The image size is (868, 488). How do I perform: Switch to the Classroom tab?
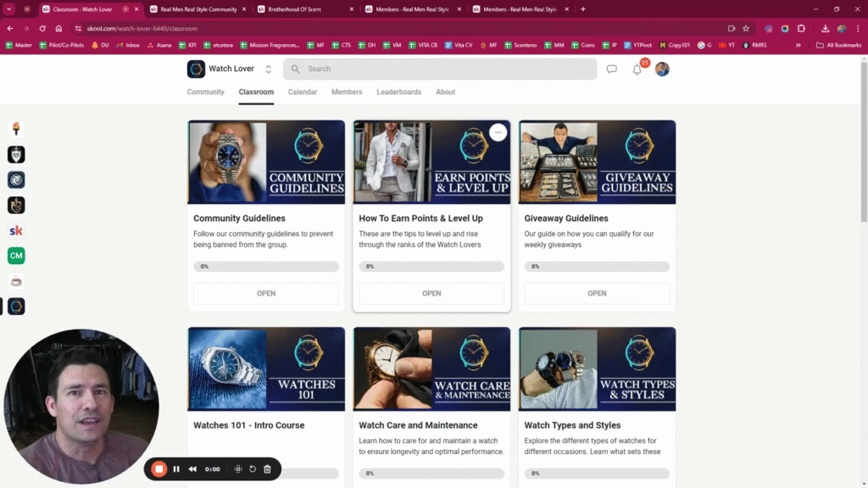(256, 91)
